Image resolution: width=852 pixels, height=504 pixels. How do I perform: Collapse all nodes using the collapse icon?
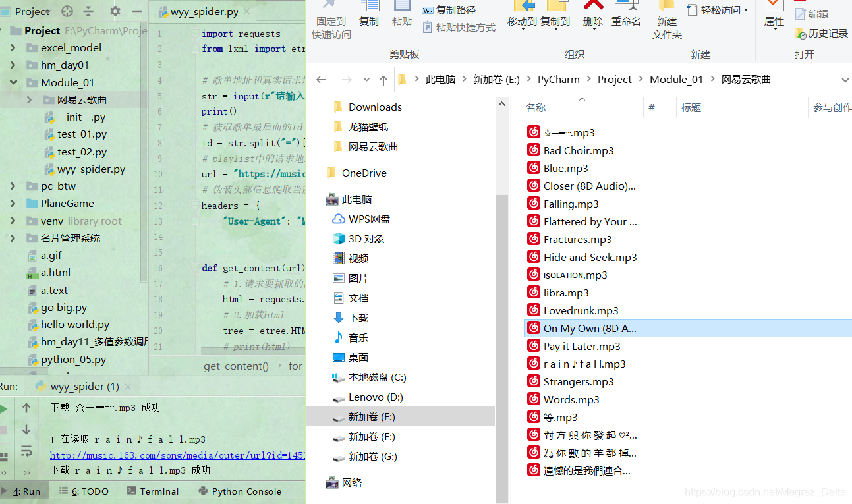pos(88,11)
